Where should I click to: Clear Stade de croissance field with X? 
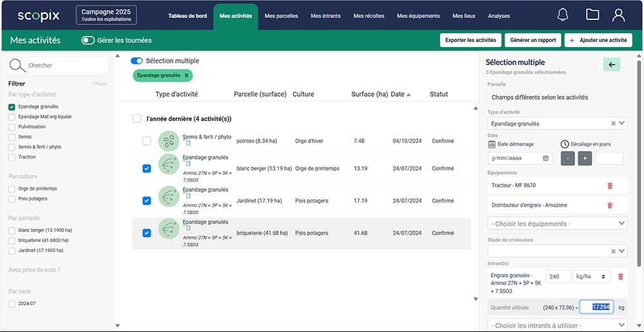[x=613, y=251]
